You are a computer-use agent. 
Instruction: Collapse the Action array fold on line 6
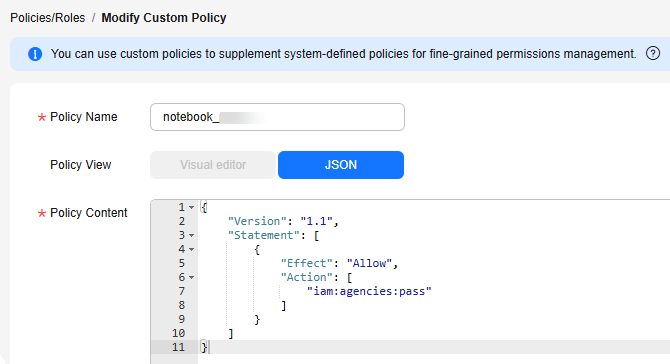coord(191,278)
